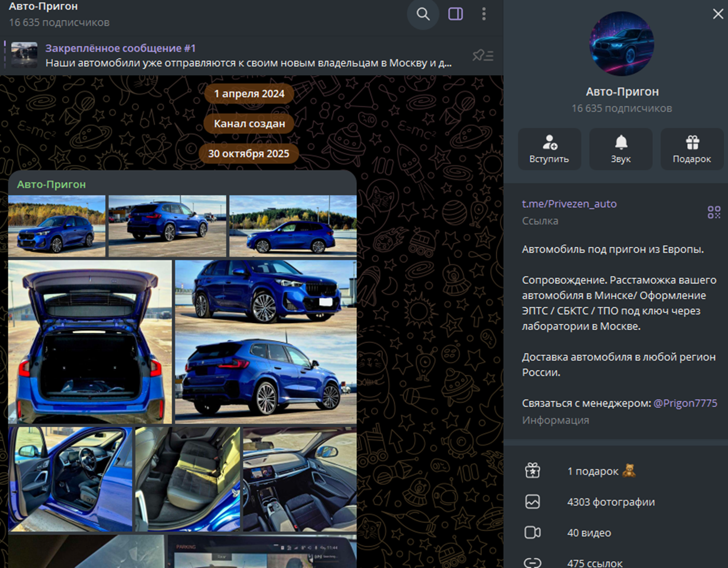
Task: Close the channel info panel
Action: coord(718,14)
